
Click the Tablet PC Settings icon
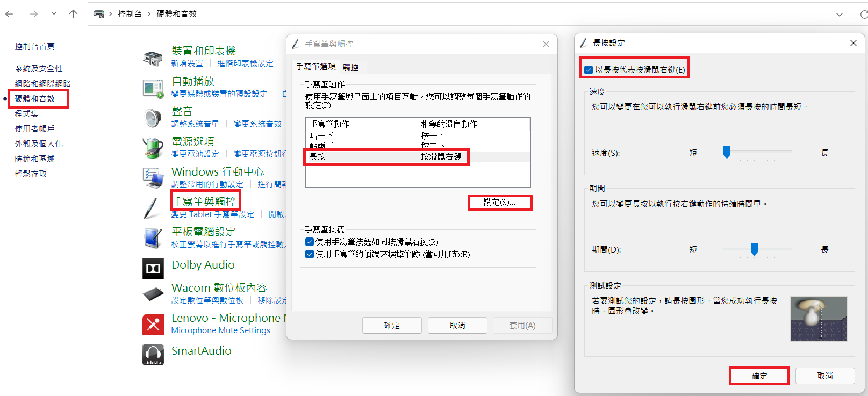[x=153, y=238]
